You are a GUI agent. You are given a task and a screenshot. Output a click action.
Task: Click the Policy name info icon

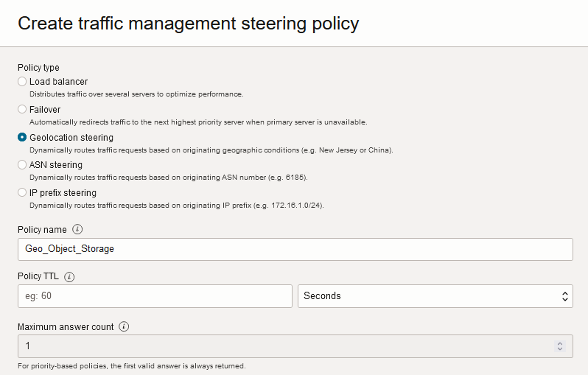(x=77, y=229)
